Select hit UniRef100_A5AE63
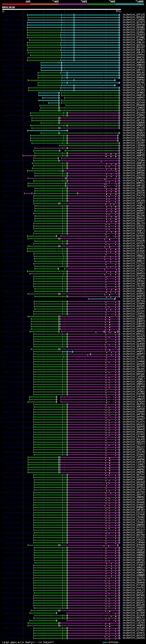146x644 pixels. [134, 125]
